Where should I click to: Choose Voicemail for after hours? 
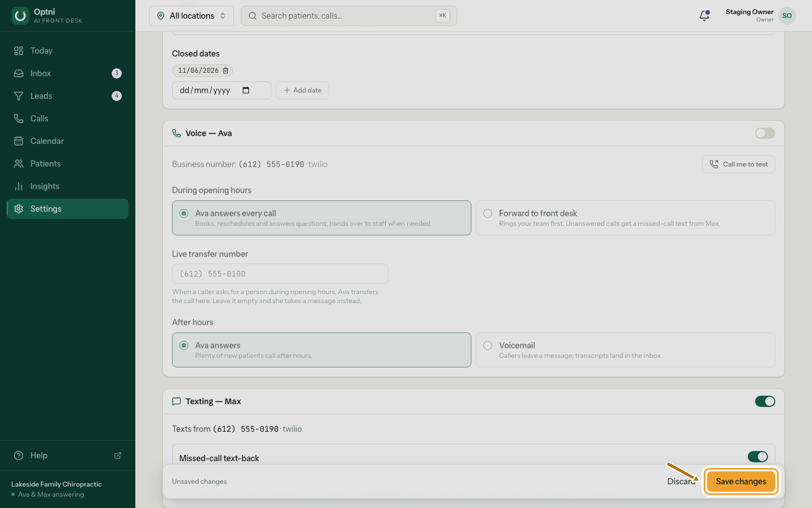tap(625, 350)
